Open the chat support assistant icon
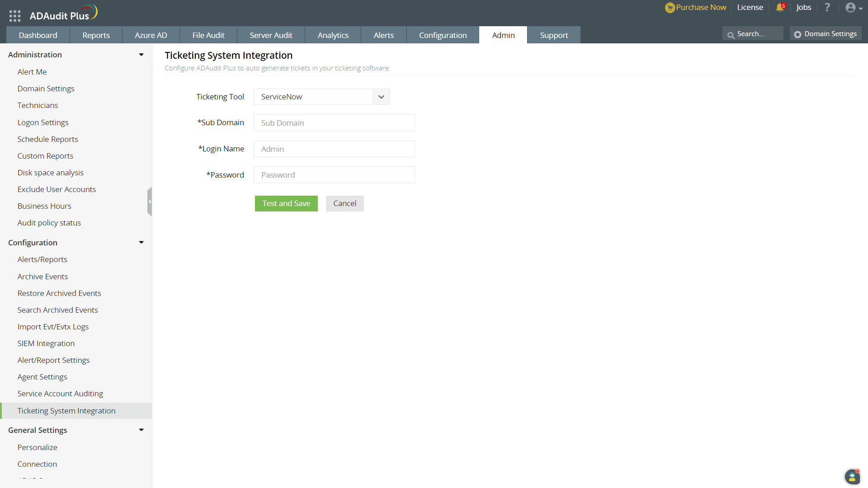The image size is (868, 488). (852, 477)
